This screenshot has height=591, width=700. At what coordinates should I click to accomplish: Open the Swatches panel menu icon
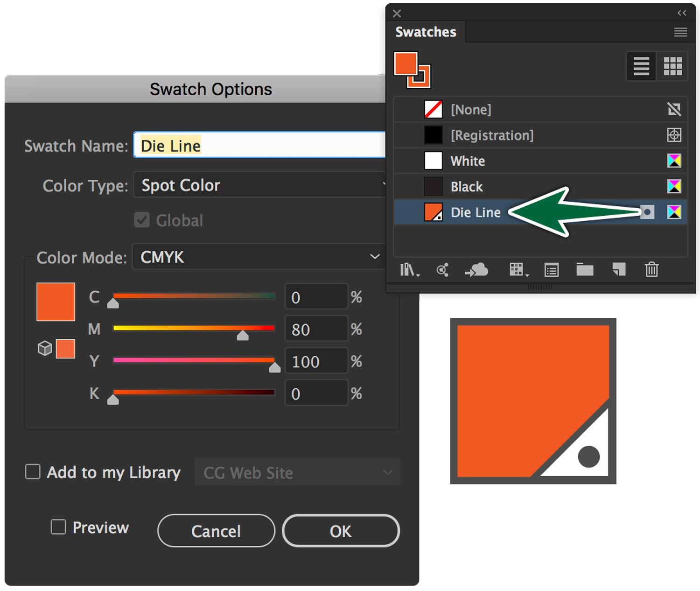click(680, 32)
